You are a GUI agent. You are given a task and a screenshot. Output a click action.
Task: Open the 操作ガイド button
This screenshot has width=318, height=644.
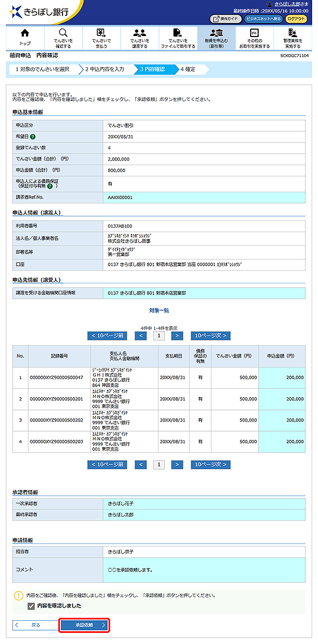click(226, 19)
